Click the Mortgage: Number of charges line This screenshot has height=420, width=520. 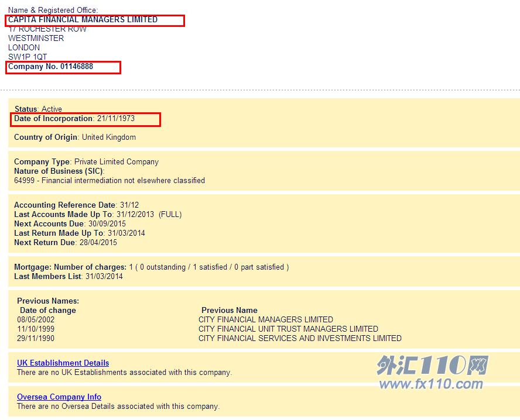pos(151,267)
